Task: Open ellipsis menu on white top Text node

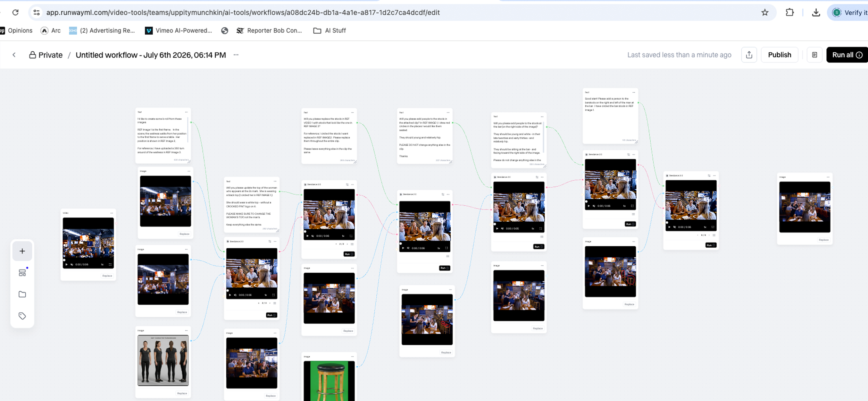Action: [x=275, y=181]
